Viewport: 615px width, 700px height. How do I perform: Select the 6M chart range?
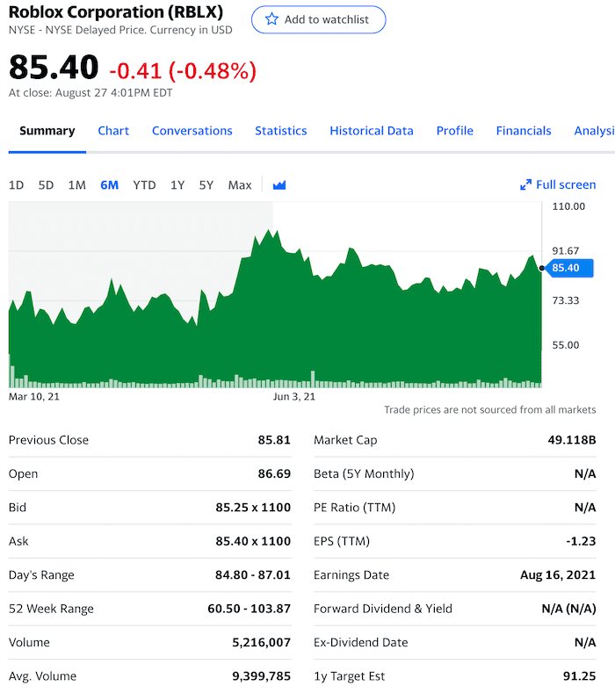110,184
